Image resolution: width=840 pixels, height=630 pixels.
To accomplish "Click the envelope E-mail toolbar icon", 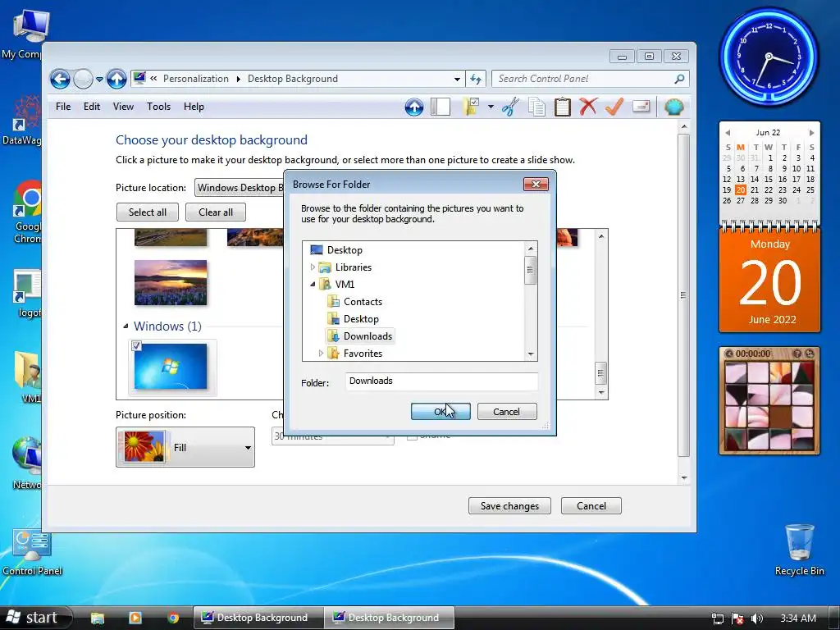I will point(641,106).
